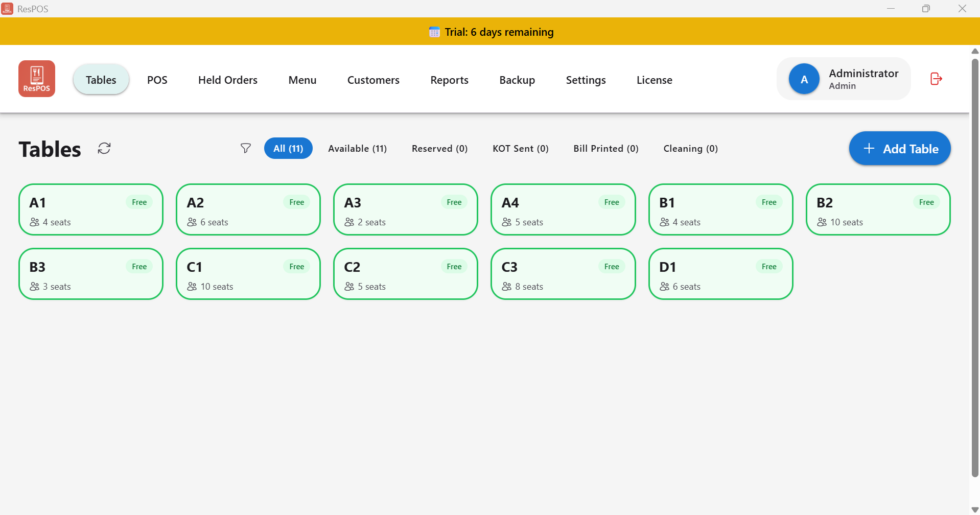Image resolution: width=980 pixels, height=515 pixels.
Task: Select table D1 card
Action: pyautogui.click(x=721, y=274)
